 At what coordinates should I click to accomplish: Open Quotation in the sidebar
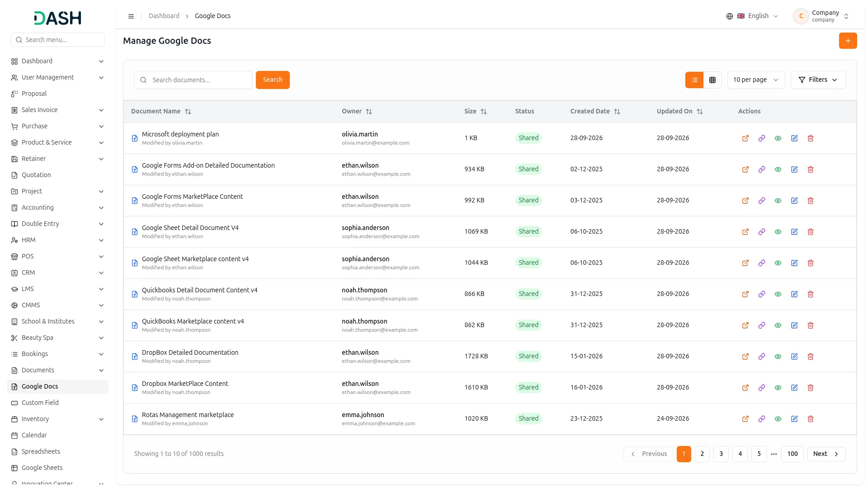pyautogui.click(x=58, y=175)
